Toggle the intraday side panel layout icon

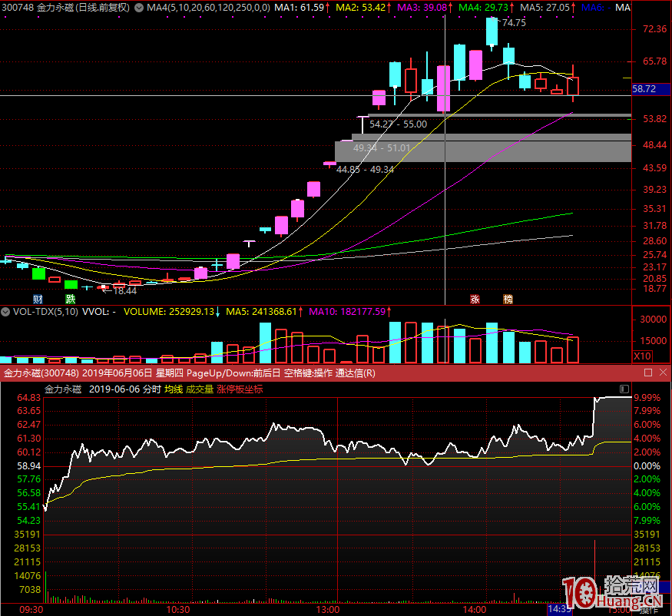[x=624, y=389]
